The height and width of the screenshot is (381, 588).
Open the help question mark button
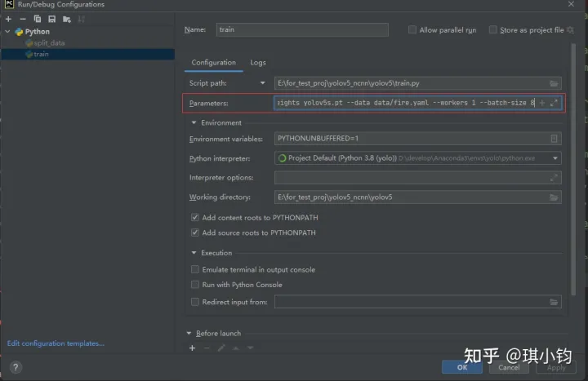tap(16, 367)
